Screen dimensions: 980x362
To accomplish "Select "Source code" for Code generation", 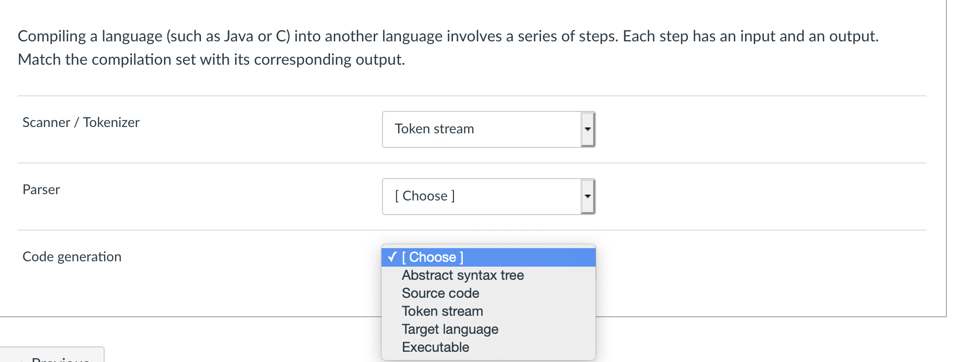I will tap(439, 293).
